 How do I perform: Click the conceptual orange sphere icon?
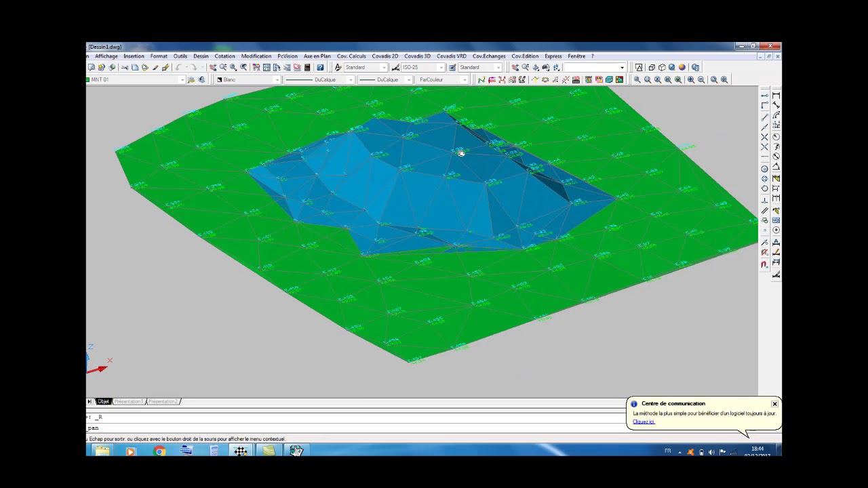682,67
